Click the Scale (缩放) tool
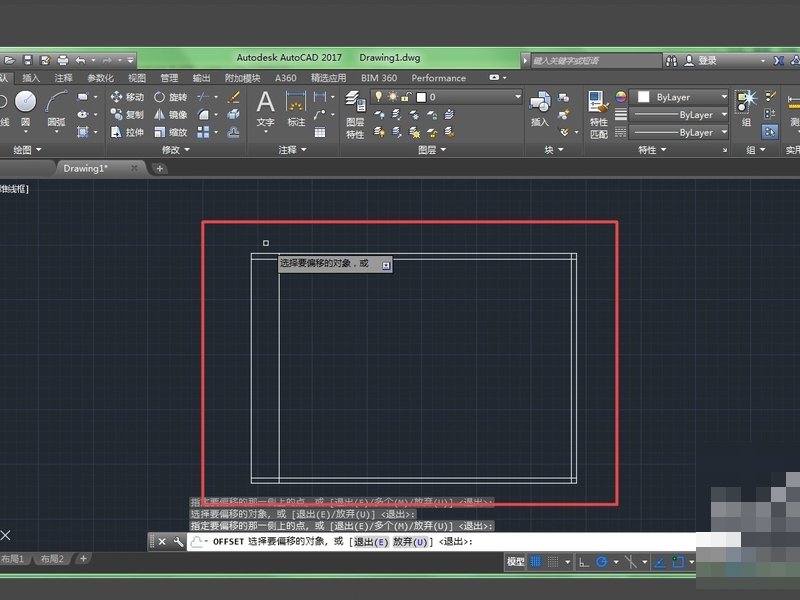 tap(170, 132)
